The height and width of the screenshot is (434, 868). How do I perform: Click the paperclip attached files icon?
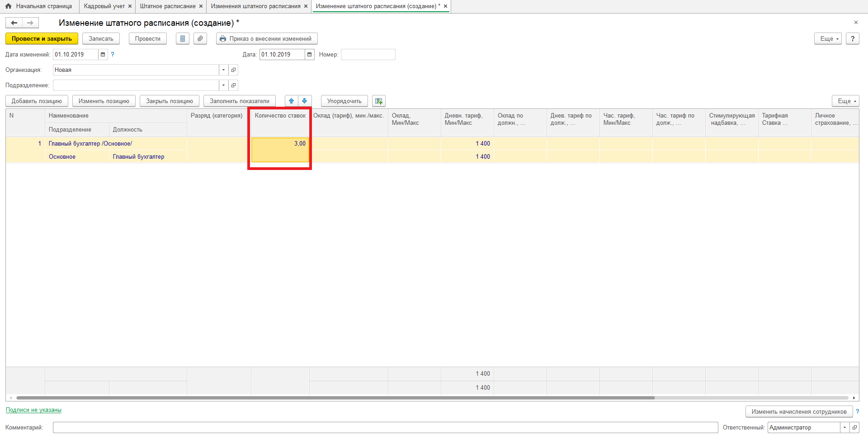200,38
